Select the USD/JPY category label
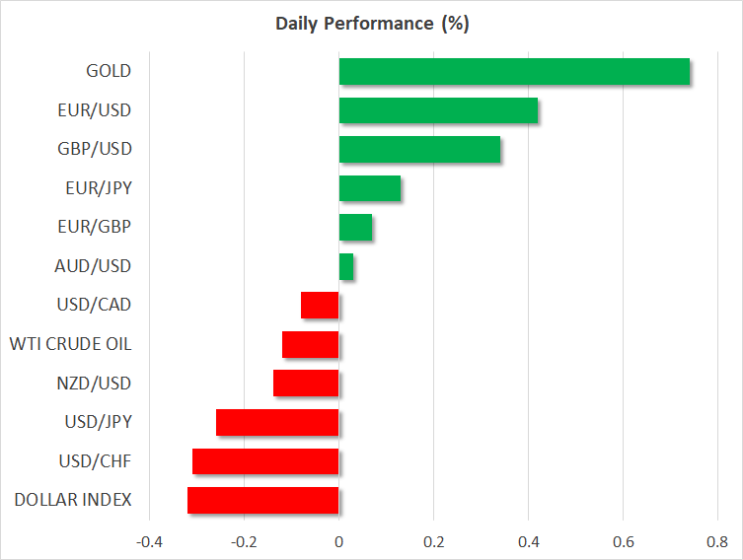 coord(99,422)
